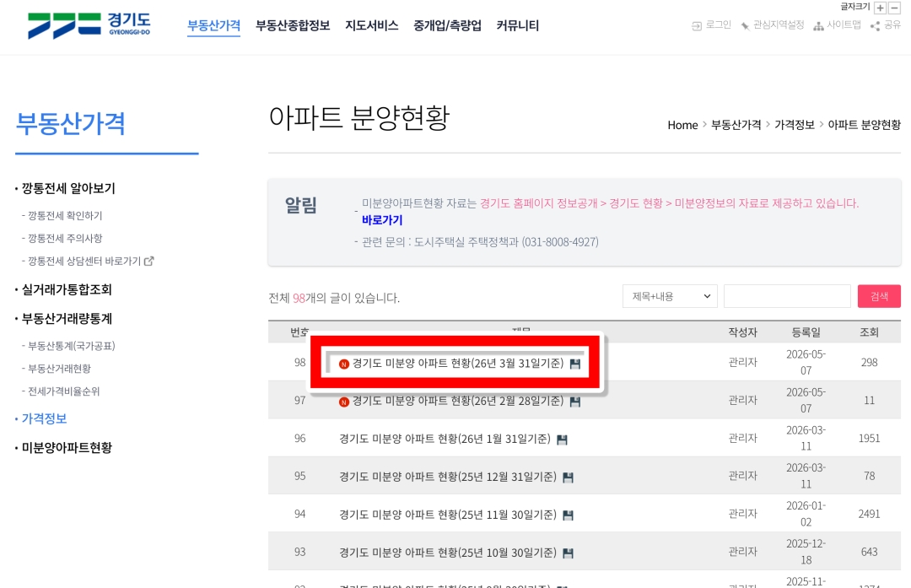911x588 pixels.
Task: Select 실거래가통합조회 in sidebar
Action: tap(67, 289)
